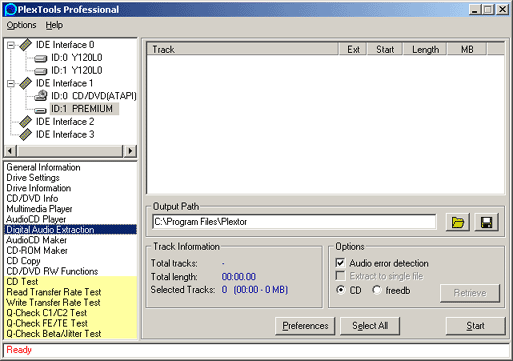Select IDE Interface 0 label in tree

pyautogui.click(x=65, y=45)
